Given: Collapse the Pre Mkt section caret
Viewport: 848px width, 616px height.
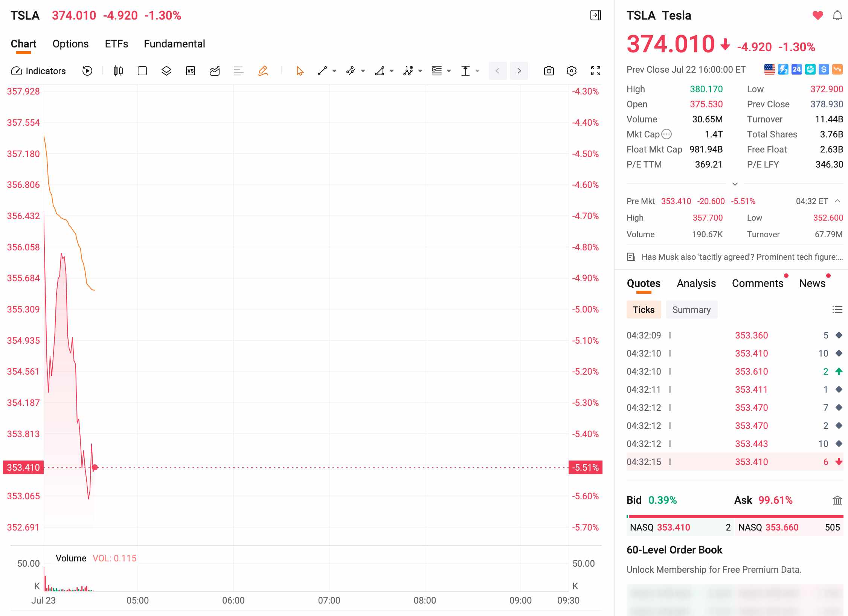Looking at the screenshot, I should [x=837, y=201].
